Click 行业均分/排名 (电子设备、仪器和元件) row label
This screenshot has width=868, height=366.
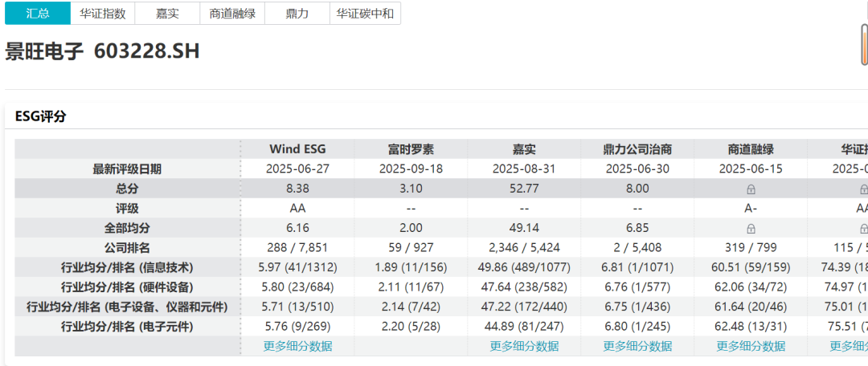(x=127, y=307)
